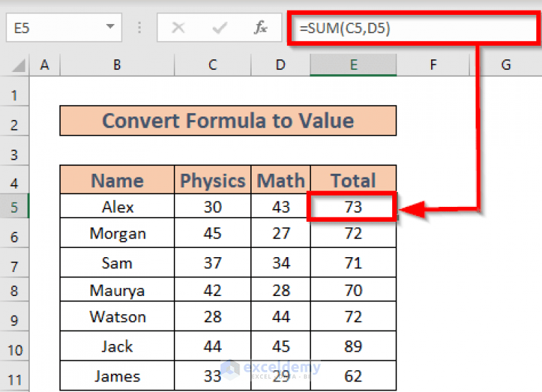Select cell containing 'Alex'
542x392 pixels.
tap(117, 206)
